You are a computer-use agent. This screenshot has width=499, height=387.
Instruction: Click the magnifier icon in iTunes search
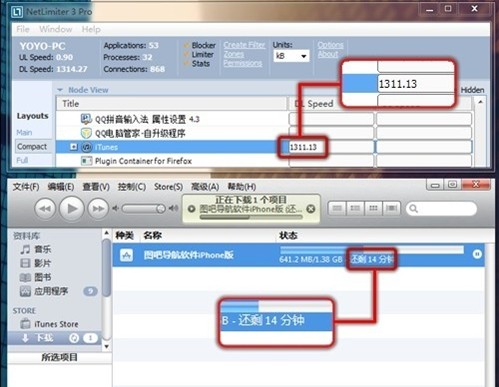(414, 209)
